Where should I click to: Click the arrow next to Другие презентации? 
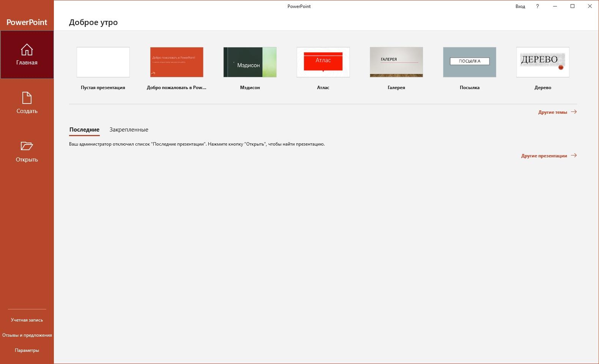pos(574,155)
